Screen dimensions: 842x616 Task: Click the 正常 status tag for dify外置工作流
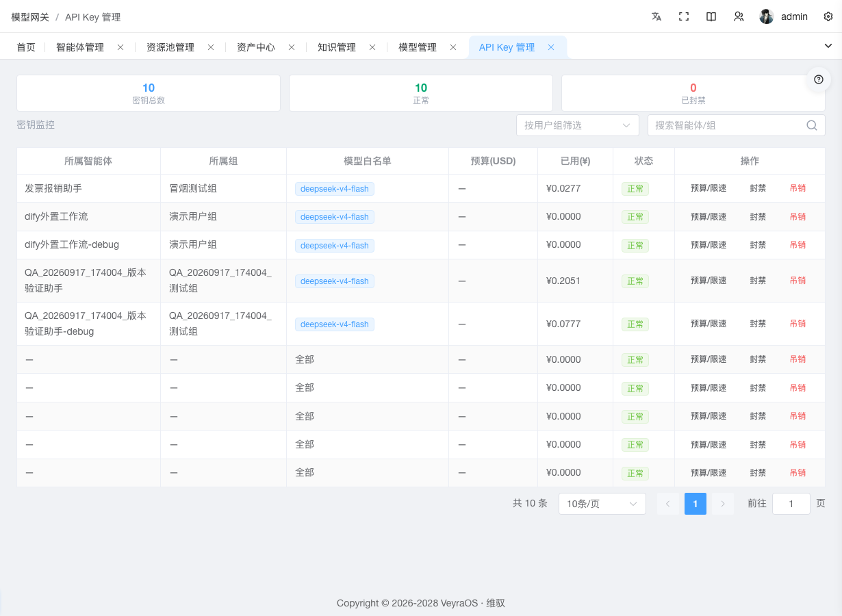635,217
